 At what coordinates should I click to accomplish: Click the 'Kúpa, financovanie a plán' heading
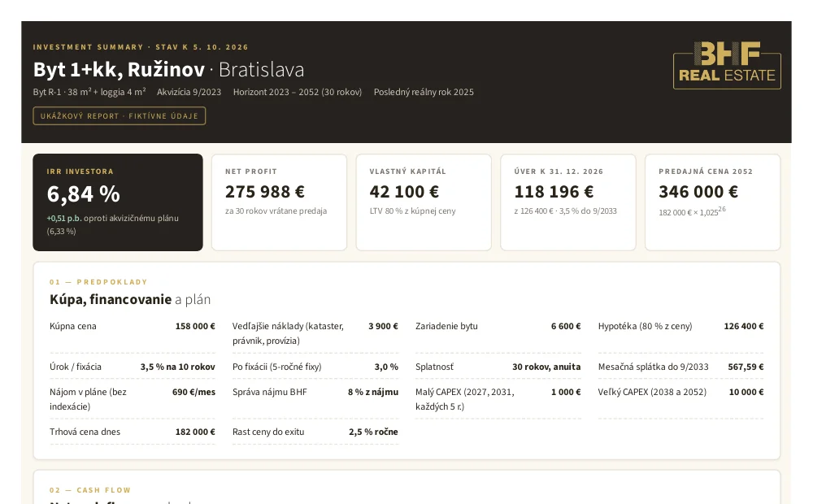(x=130, y=299)
